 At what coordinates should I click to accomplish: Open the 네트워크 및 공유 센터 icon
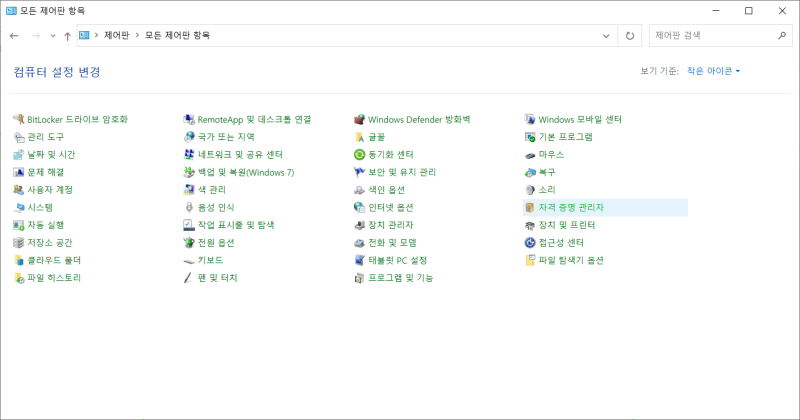point(189,155)
